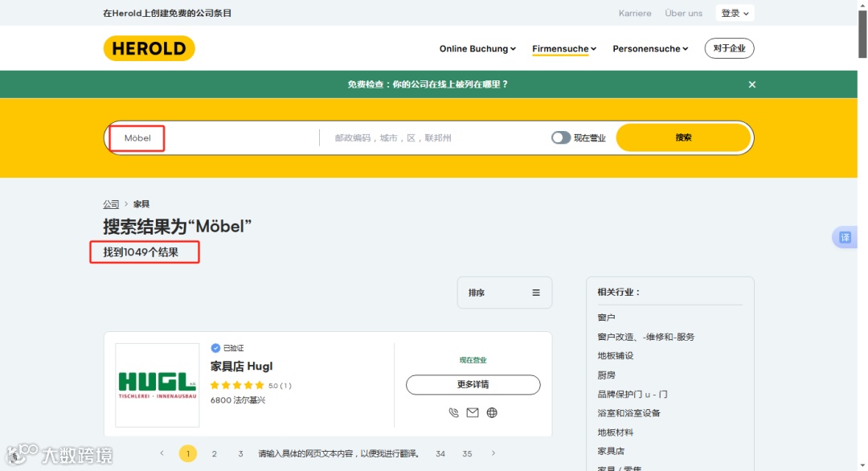Click the HEROLD logo
Screen dimensions: 868x471
click(x=149, y=48)
